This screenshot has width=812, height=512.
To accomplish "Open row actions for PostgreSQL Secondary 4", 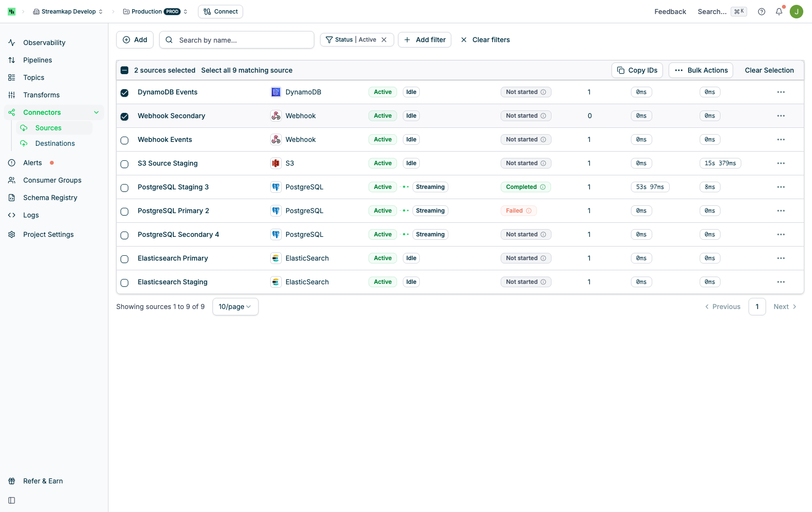I will click(781, 234).
